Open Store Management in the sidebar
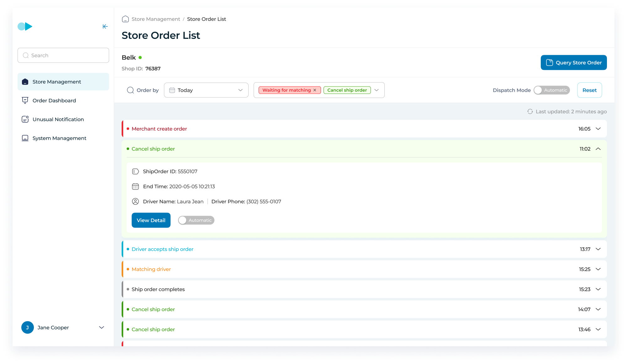 [57, 82]
